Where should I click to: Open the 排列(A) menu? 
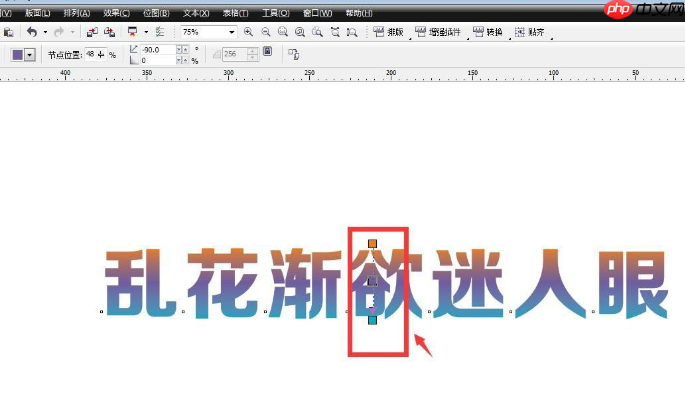77,13
